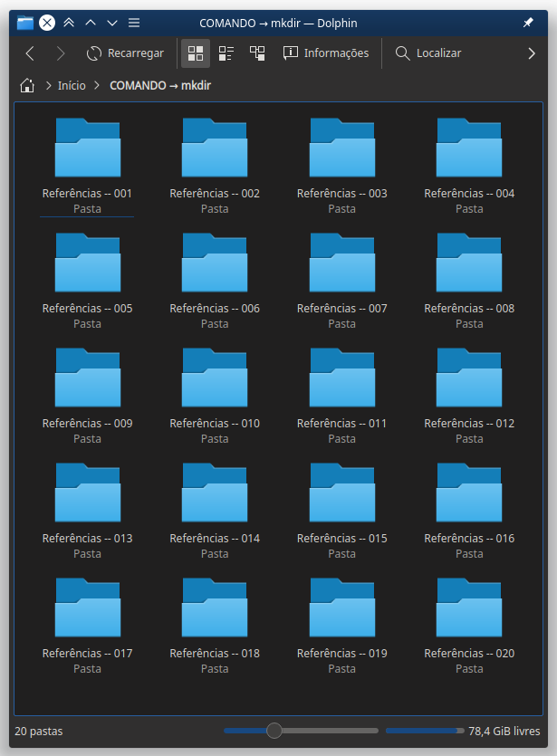
Task: Pin the window with the pin icon
Action: [x=528, y=23]
